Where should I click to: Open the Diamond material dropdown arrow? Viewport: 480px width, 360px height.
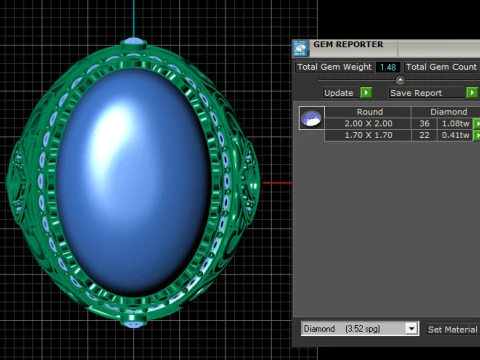[412, 329]
